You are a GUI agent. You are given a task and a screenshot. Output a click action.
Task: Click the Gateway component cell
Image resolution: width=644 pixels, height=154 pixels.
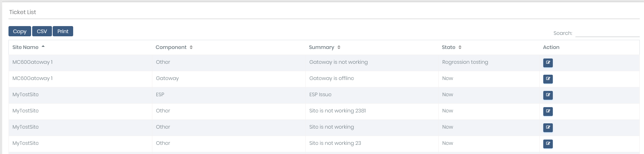167,78
